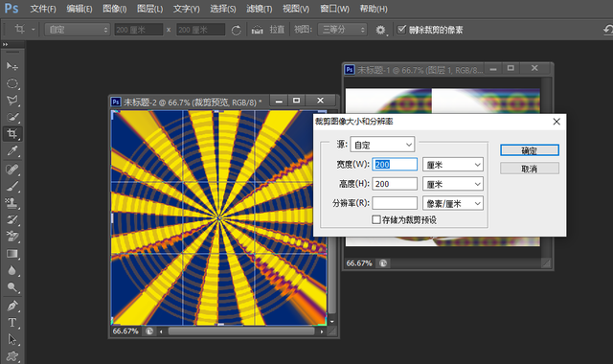This screenshot has height=364, width=613.
Task: Click the 拉直 label button
Action: coord(277,30)
